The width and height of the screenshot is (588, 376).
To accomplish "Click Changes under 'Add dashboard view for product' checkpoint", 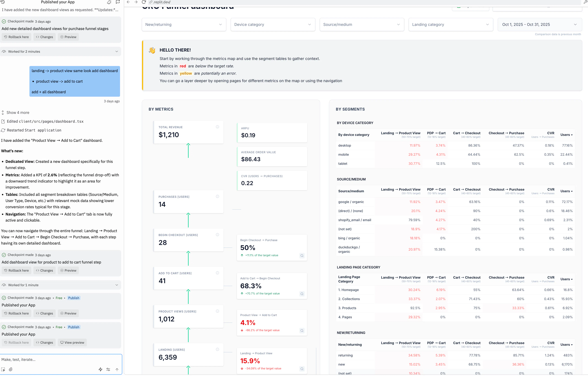I will point(44,271).
